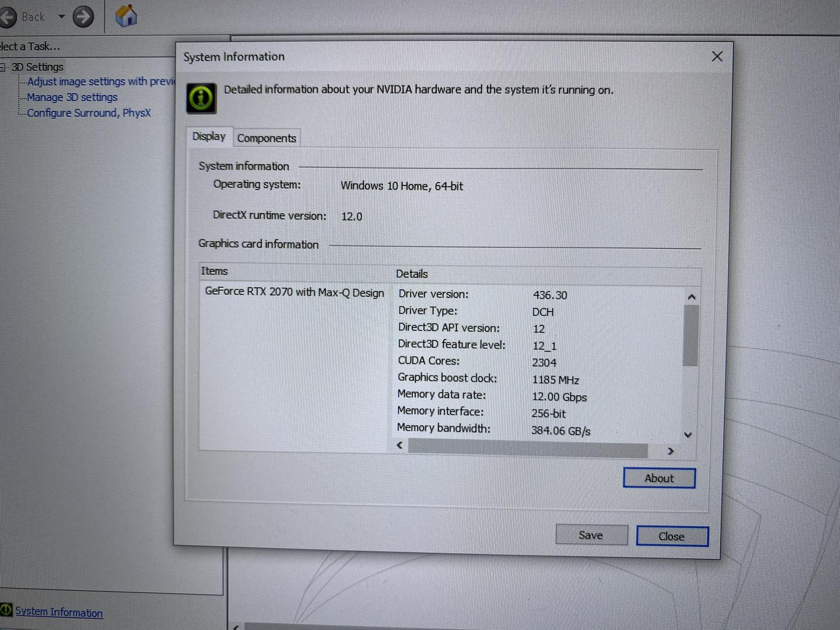Switch to the Display tab
Screen dimensions: 840x630
click(209, 136)
